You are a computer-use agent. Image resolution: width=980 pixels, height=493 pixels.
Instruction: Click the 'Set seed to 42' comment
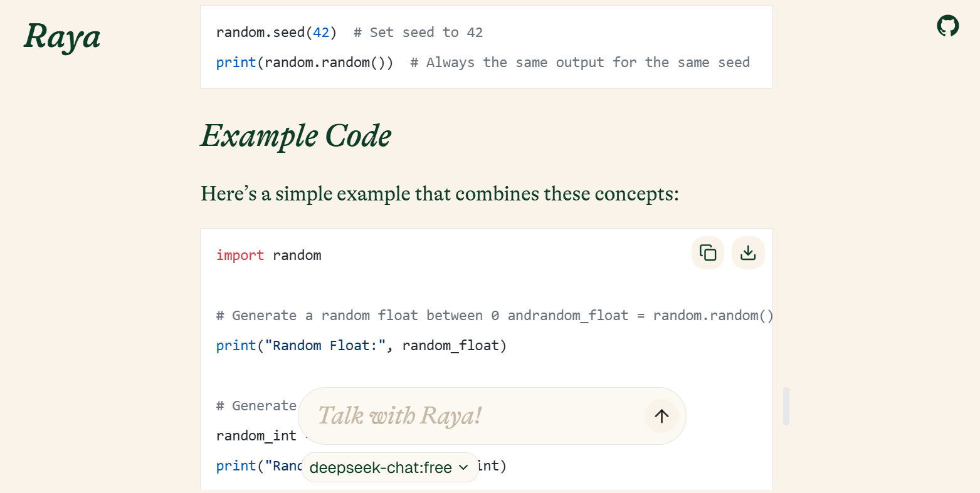click(418, 33)
